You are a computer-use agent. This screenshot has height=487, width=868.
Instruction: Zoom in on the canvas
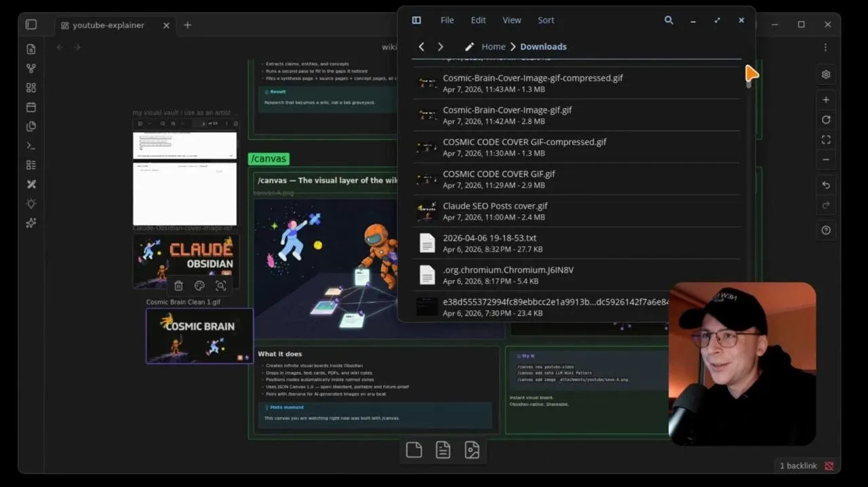(x=826, y=100)
